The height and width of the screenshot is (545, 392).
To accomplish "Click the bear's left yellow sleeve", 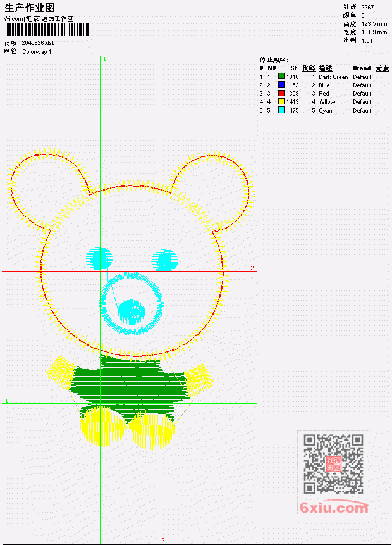I will pos(61,372).
